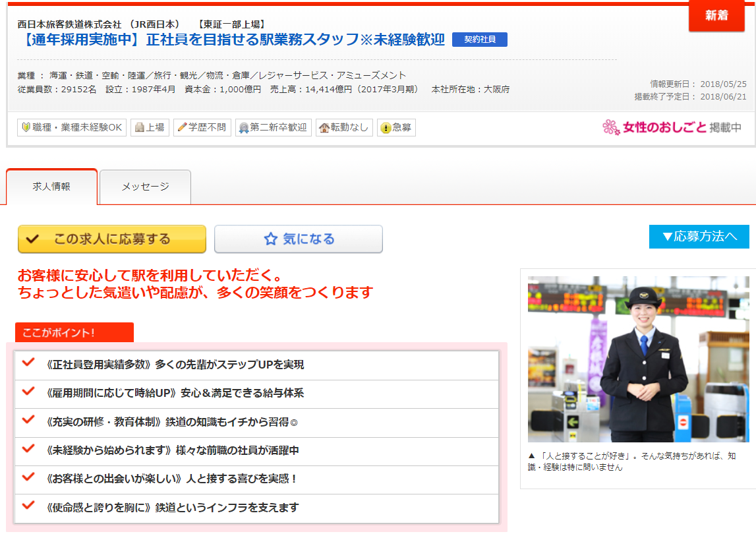This screenshot has width=756, height=536.
Task: Click the text 売上高:14,414億円
Action: (x=345, y=89)
